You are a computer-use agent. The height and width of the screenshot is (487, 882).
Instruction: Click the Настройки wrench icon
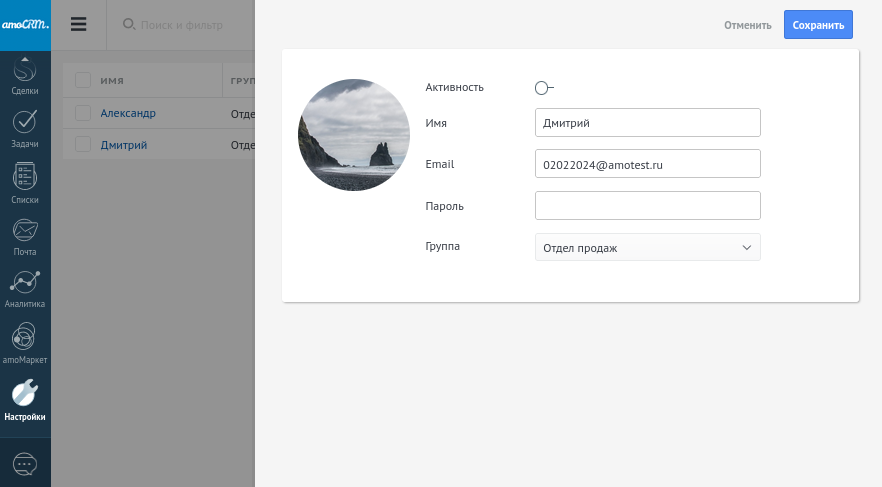(x=25, y=393)
